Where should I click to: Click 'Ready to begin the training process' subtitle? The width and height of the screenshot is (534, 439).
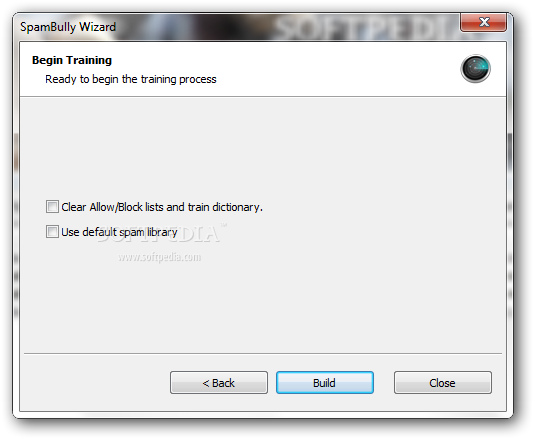pos(131,79)
